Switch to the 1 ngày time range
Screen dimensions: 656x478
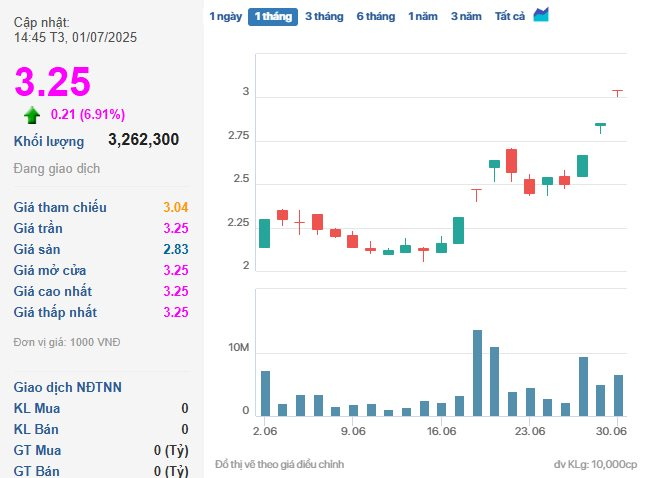[224, 16]
